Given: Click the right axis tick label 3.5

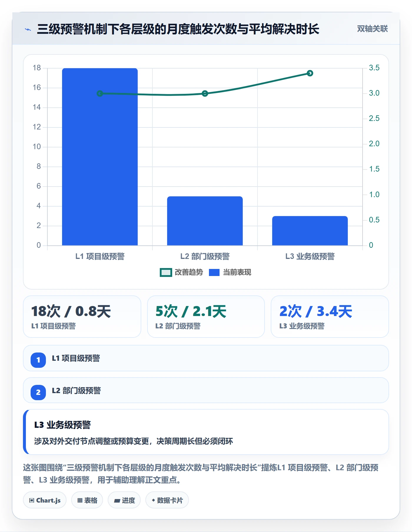Looking at the screenshot, I should tap(374, 68).
